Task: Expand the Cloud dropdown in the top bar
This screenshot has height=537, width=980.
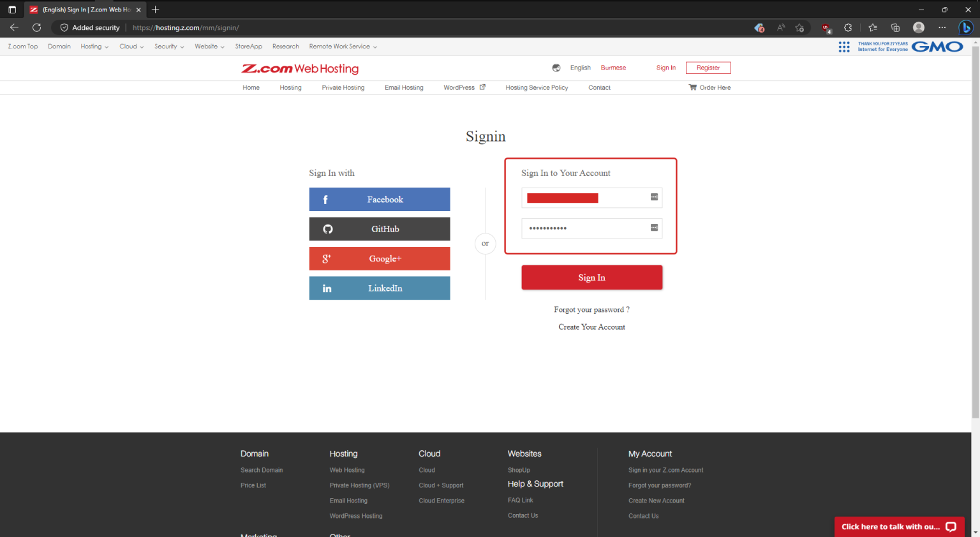Action: [131, 47]
